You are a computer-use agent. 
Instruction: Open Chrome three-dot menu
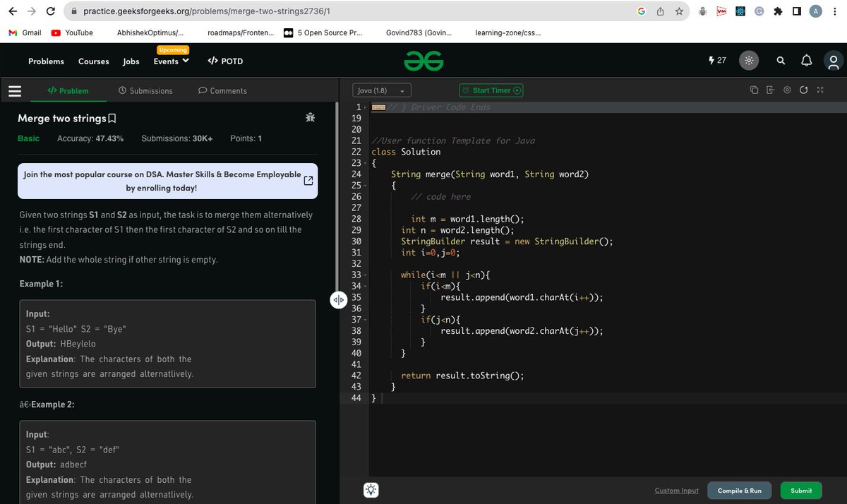[835, 11]
